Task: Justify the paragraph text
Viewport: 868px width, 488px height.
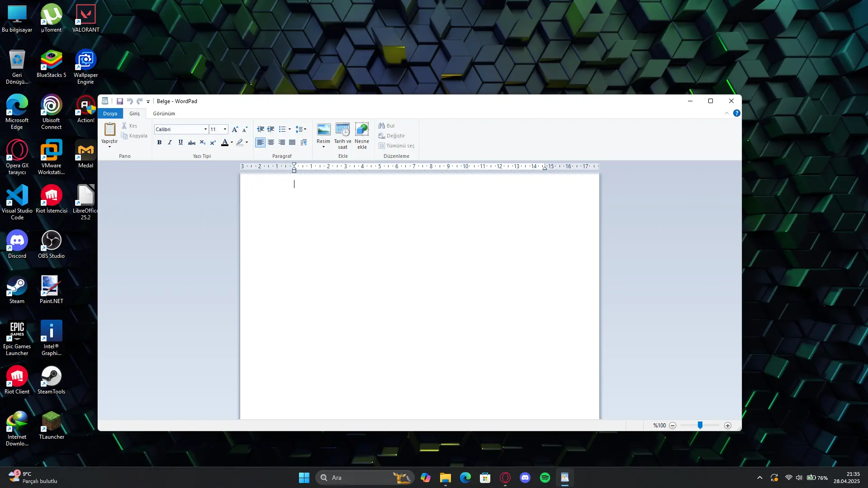Action: 292,142
